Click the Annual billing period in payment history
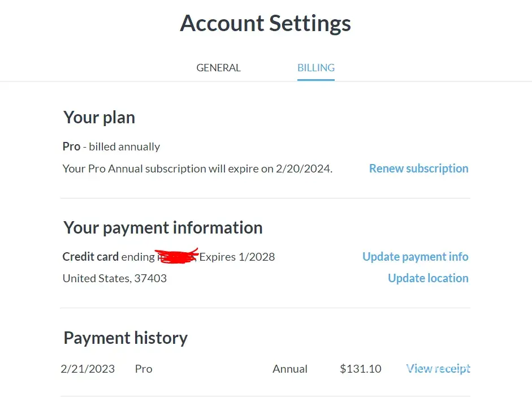The width and height of the screenshot is (532, 397). tap(290, 369)
